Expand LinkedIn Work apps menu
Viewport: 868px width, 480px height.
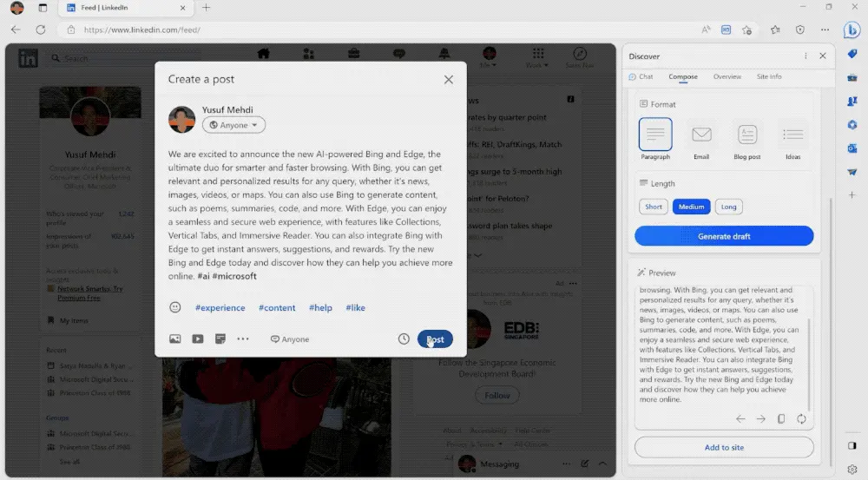(x=537, y=57)
